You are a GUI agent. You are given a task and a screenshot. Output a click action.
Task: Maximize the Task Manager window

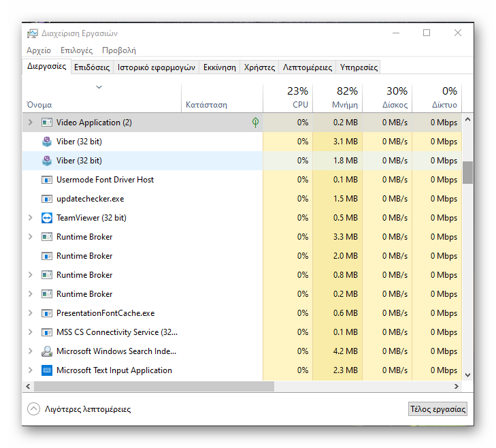tap(427, 33)
